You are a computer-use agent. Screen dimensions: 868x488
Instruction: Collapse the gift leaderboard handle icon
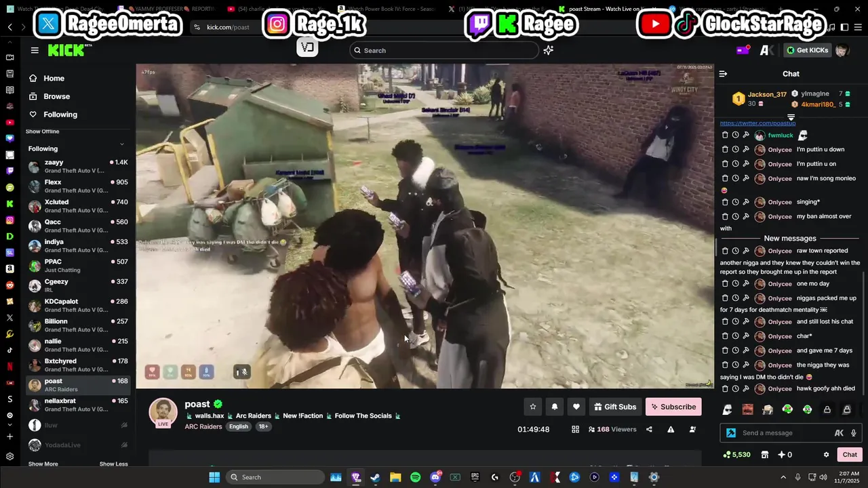pos(791,117)
